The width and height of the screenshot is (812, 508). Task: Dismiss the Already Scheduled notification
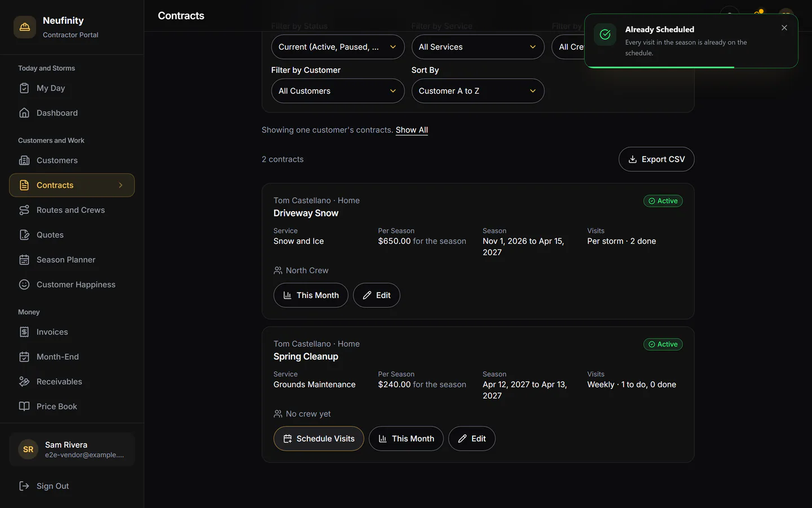(x=784, y=28)
